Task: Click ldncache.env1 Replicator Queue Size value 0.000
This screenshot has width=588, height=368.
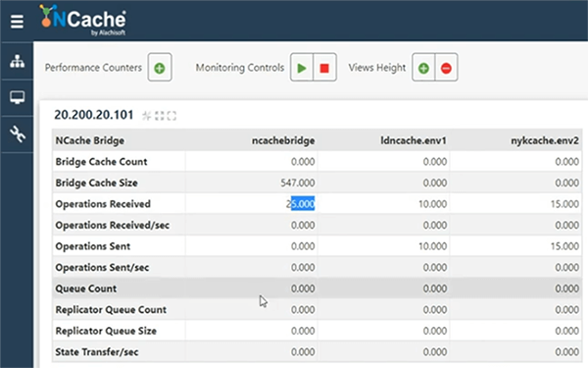Action: (x=435, y=331)
